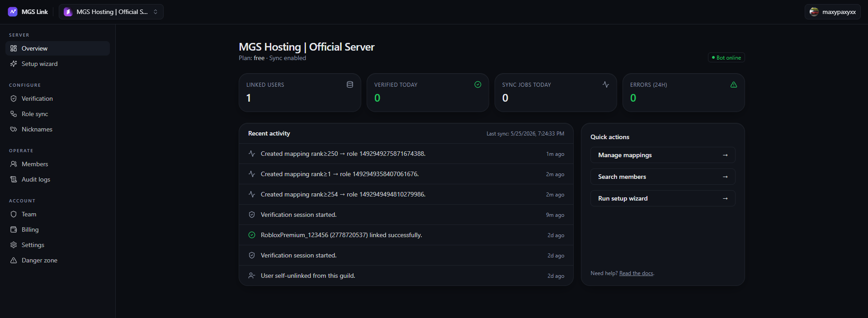Screen dimensions: 868x318
Task: Open the Nicknames page
Action: point(57,129)
